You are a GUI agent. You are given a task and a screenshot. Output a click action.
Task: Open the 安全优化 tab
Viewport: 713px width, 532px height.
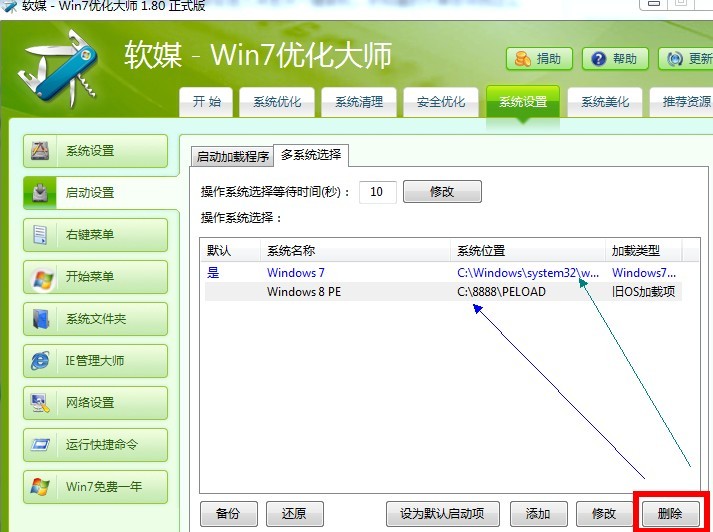tap(441, 102)
